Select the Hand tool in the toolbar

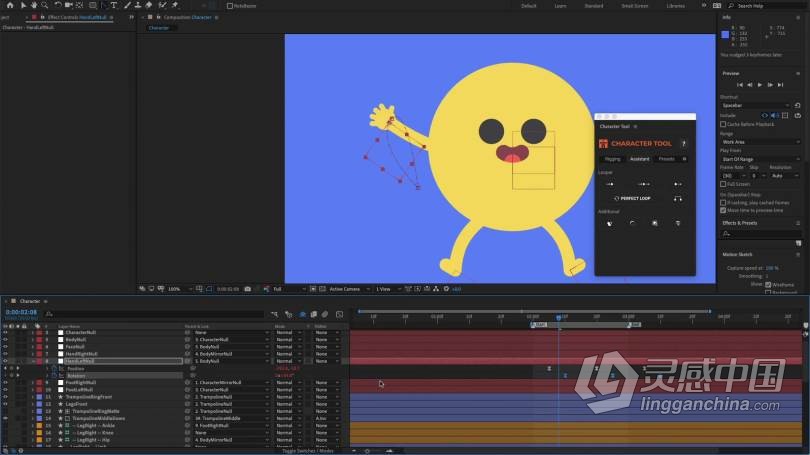tap(34, 5)
